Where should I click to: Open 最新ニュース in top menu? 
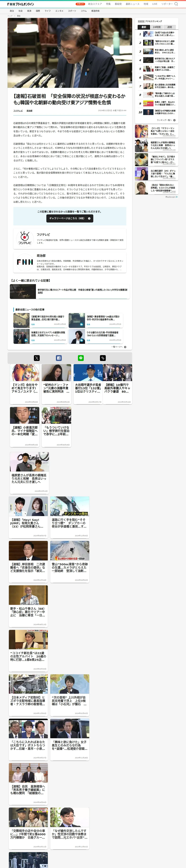click(x=133, y=4)
